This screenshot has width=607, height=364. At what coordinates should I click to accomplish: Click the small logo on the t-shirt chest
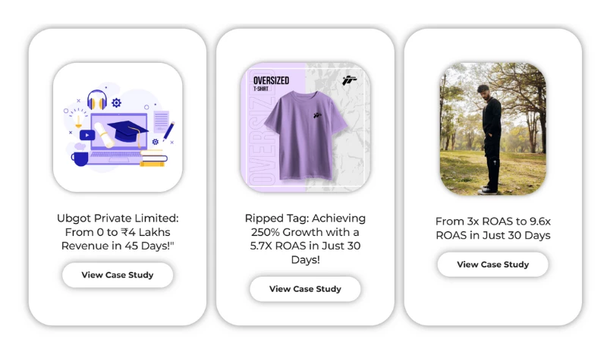pyautogui.click(x=318, y=115)
